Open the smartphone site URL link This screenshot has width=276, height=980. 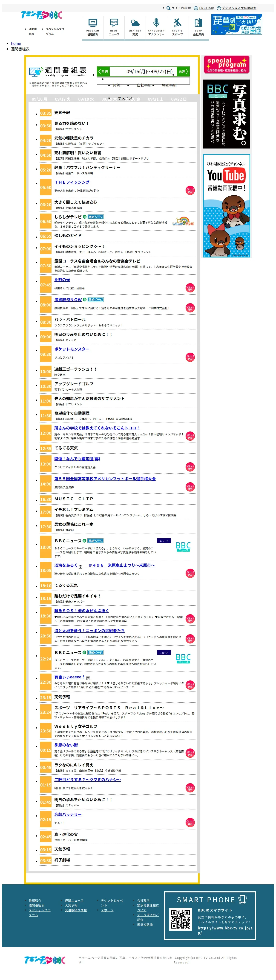point(225,931)
